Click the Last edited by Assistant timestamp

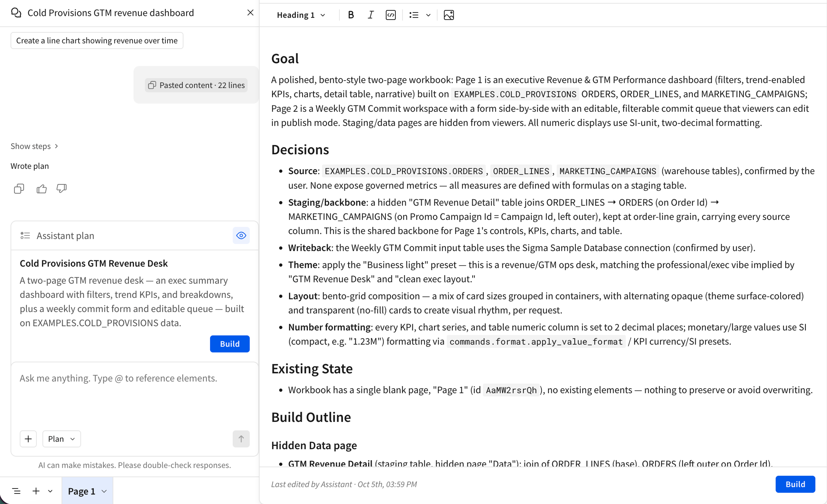pos(344,484)
